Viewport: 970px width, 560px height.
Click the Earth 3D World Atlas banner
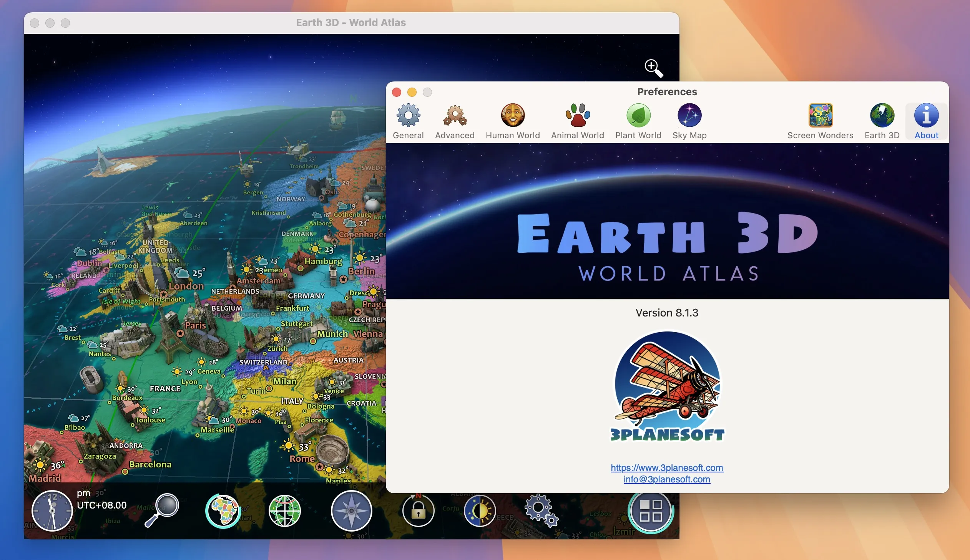[667, 221]
